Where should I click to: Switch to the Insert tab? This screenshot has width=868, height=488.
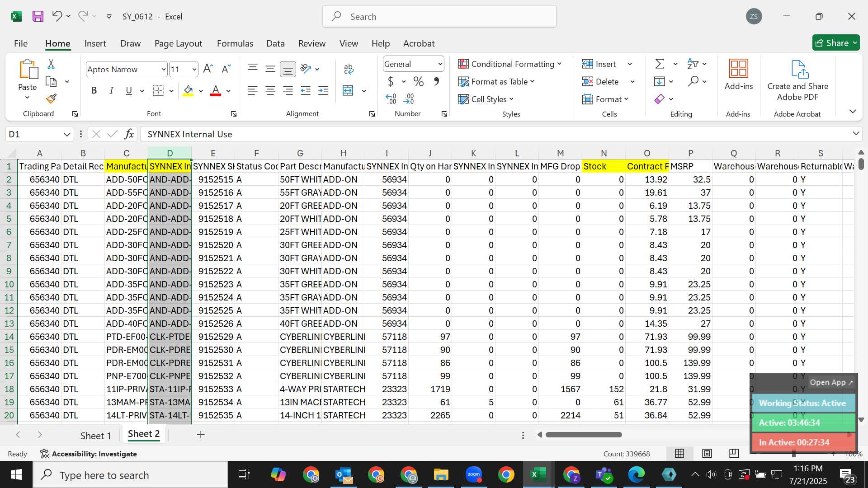95,43
